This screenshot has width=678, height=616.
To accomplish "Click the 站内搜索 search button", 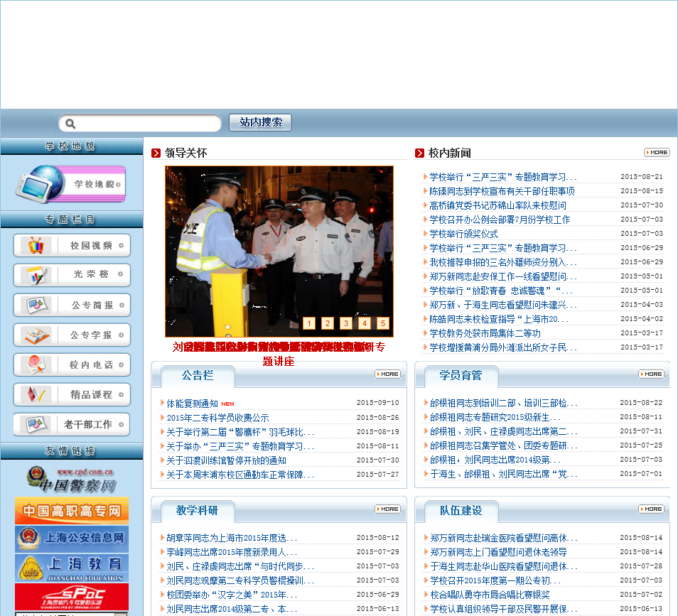I will click(x=260, y=122).
